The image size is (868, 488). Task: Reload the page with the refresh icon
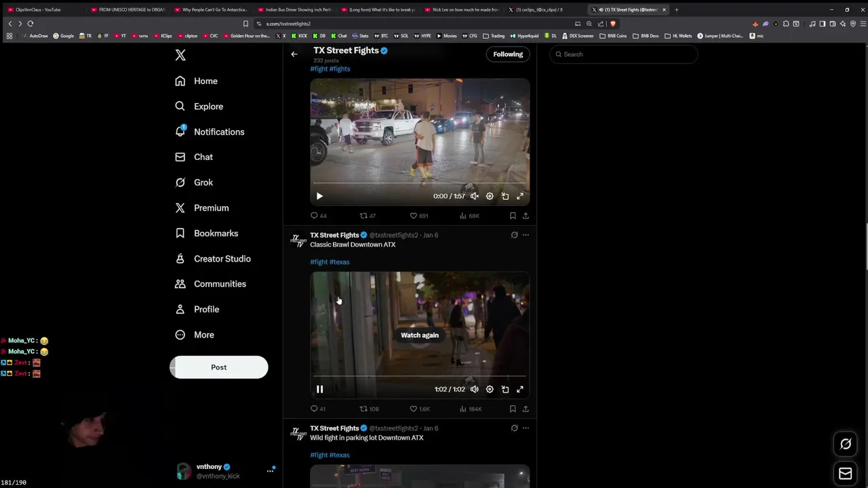point(30,24)
